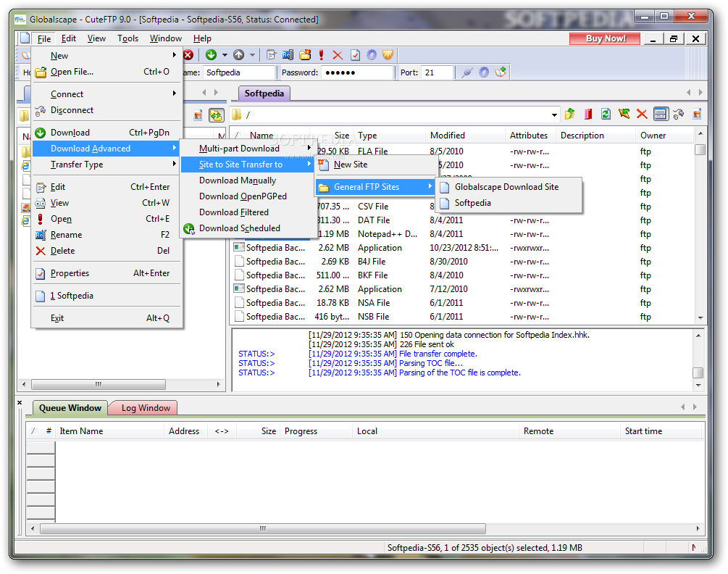Viewport: 728px width, 574px height.
Task: Choose Download Filtered from submenu
Action: tap(246, 212)
